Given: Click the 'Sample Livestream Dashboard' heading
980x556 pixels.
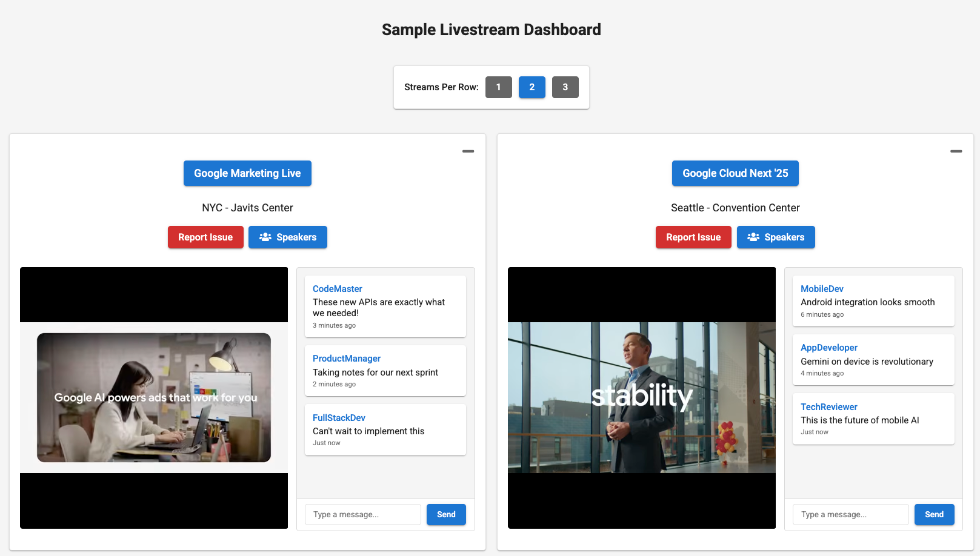Looking at the screenshot, I should [x=492, y=30].
